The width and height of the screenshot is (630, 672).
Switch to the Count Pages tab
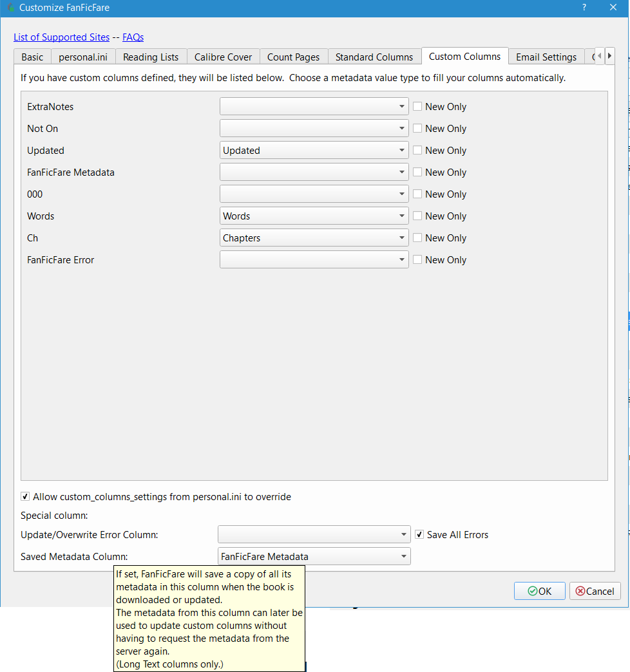pyautogui.click(x=293, y=57)
